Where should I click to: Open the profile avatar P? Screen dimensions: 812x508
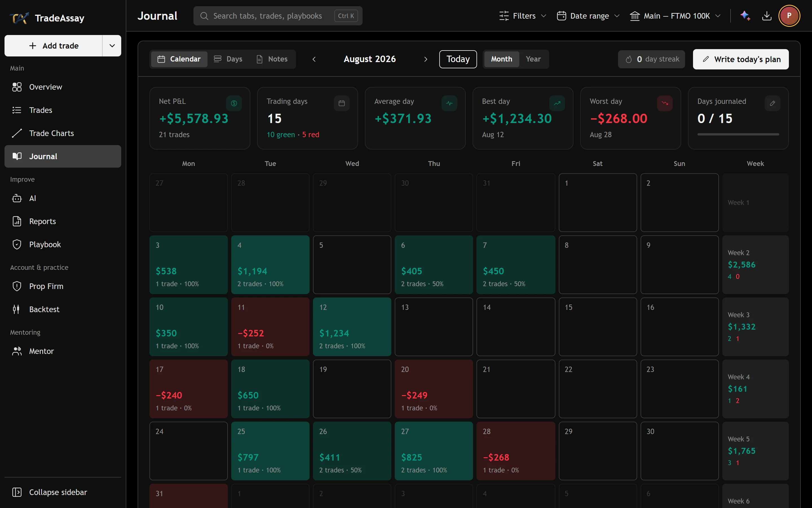click(789, 16)
